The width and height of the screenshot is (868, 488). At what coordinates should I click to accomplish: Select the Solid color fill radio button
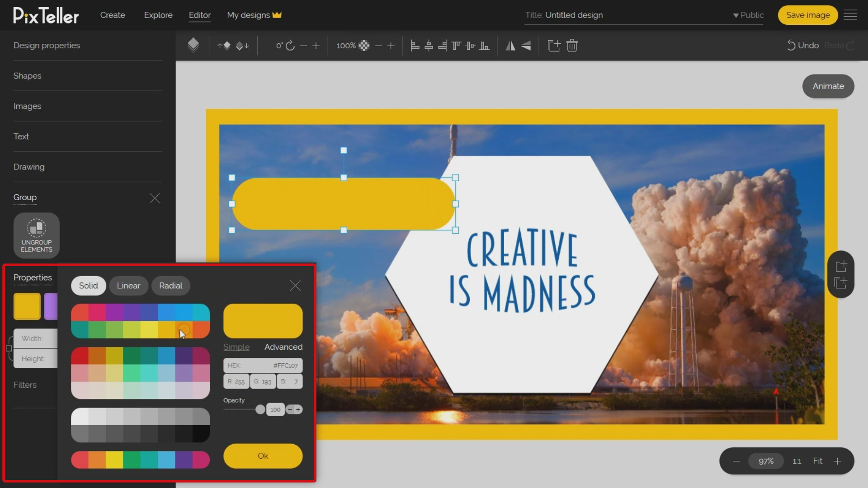(x=88, y=286)
